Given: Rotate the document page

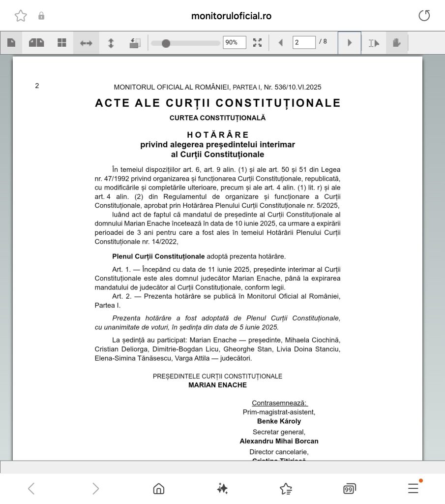Looking at the screenshot, I should click(x=135, y=43).
